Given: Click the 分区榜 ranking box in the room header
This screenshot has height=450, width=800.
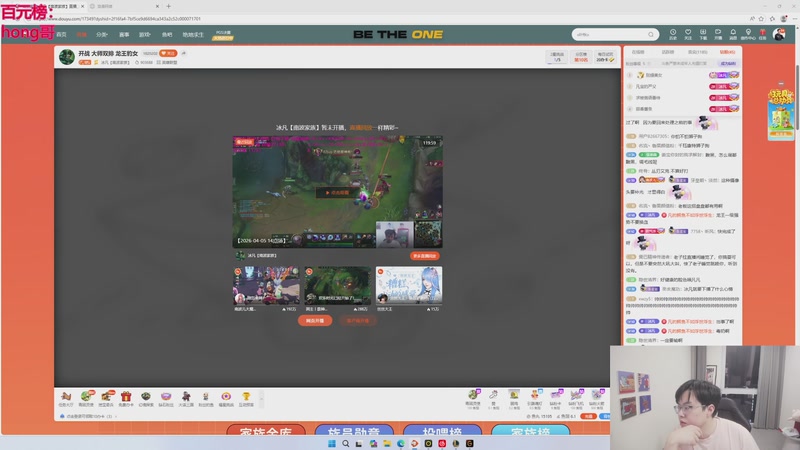Looking at the screenshot, I should [581, 57].
